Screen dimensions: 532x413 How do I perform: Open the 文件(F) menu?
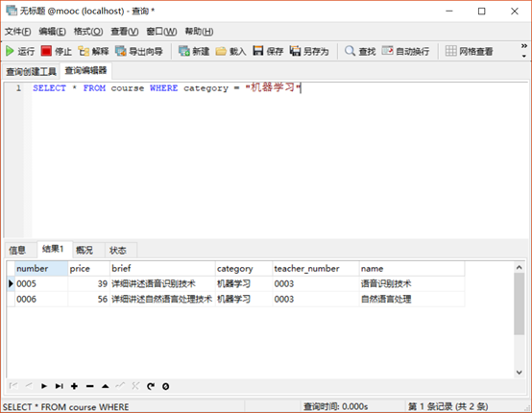(17, 32)
